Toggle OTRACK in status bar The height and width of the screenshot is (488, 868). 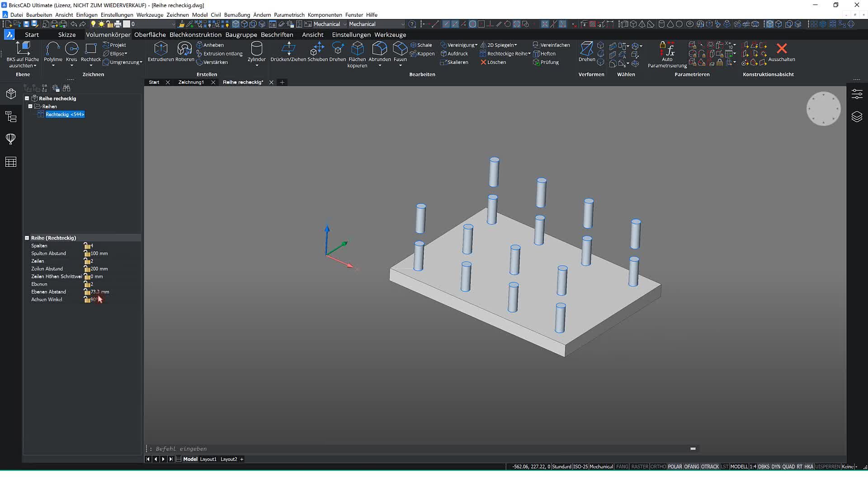tap(710, 467)
